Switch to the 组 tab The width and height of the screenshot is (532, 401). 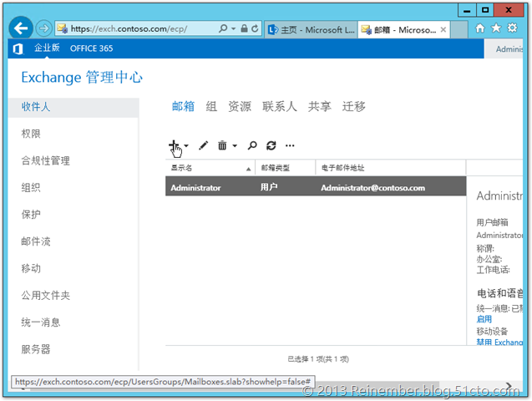(x=211, y=106)
